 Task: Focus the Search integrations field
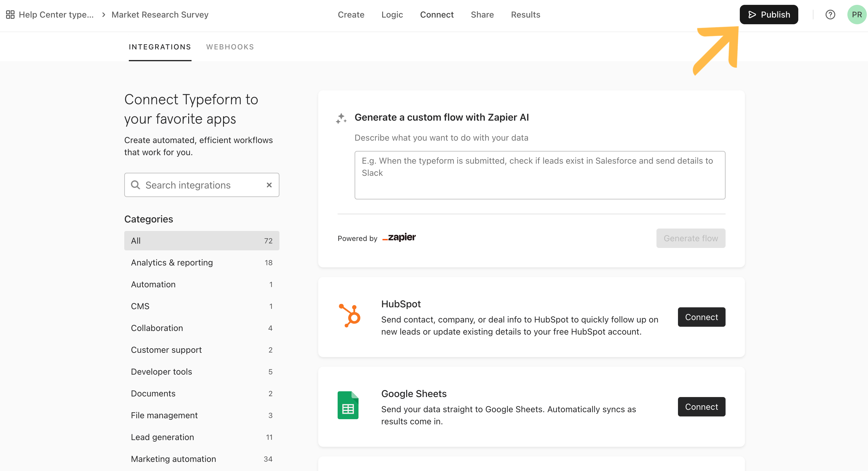pos(202,185)
